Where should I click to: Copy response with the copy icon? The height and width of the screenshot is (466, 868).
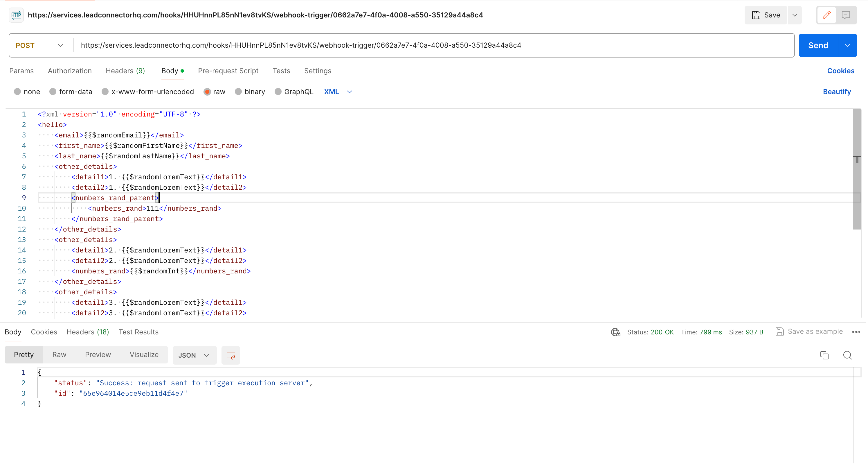pyautogui.click(x=824, y=355)
